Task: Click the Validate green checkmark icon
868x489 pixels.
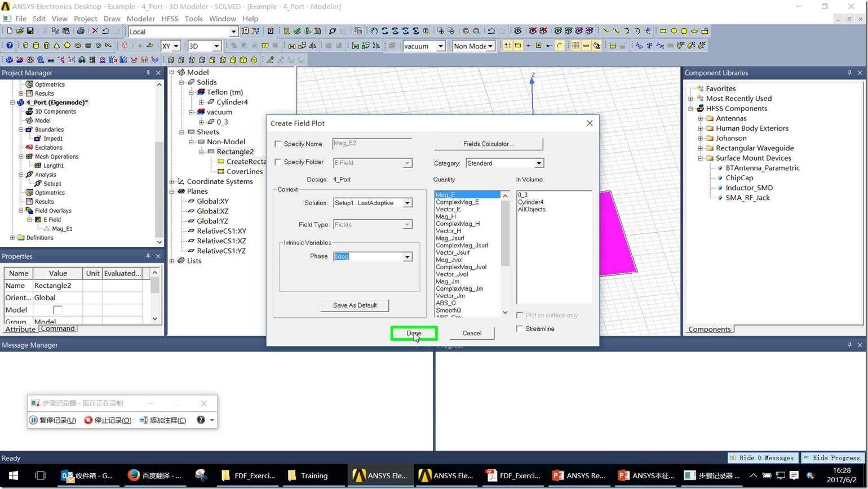Action: tap(297, 31)
